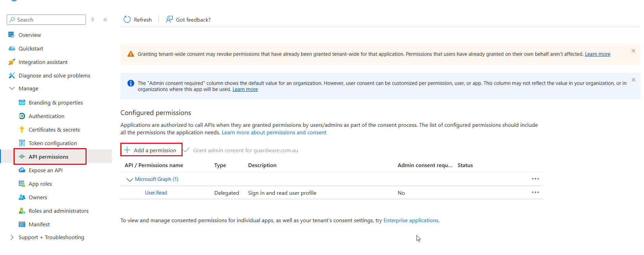The image size is (644, 255).
Task: Select Certificates & secrets
Action: tap(54, 130)
